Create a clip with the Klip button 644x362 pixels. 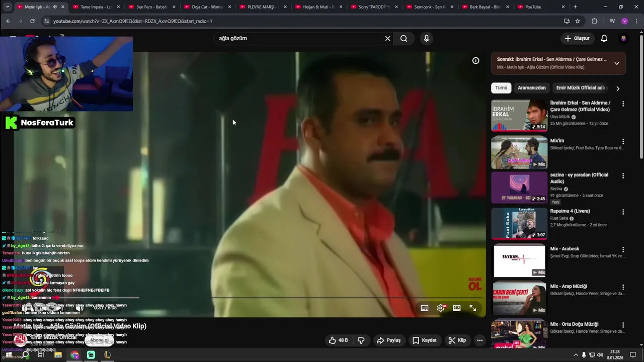pos(457,340)
